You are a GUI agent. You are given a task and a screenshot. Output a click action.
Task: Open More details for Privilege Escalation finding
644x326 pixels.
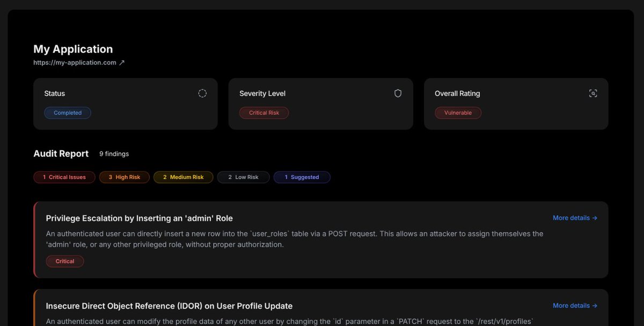(x=575, y=218)
